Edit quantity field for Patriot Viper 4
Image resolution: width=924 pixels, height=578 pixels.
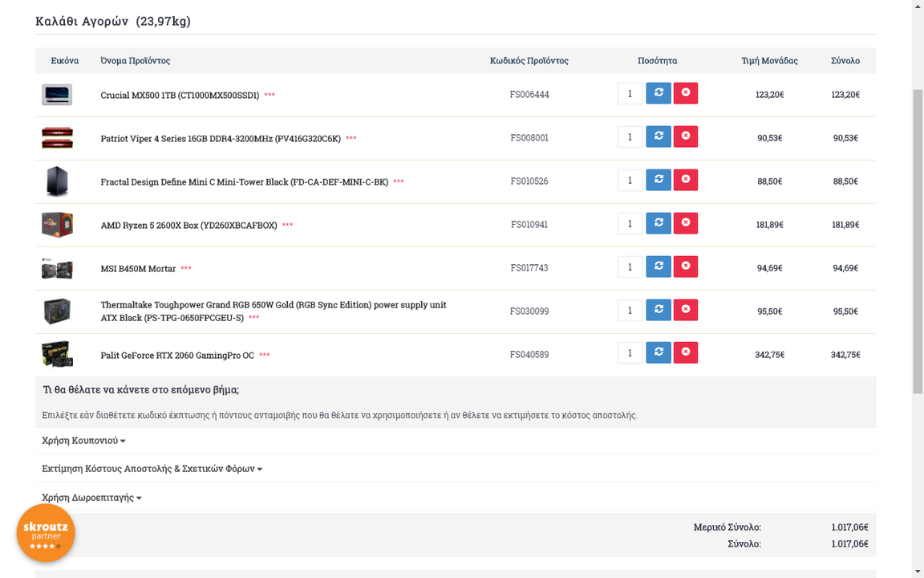click(630, 136)
